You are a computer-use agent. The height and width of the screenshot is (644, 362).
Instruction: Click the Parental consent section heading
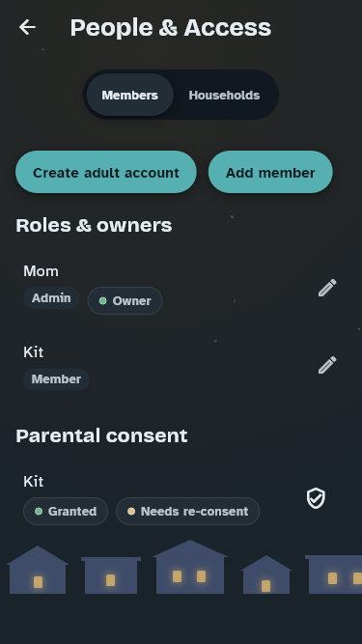[101, 435]
